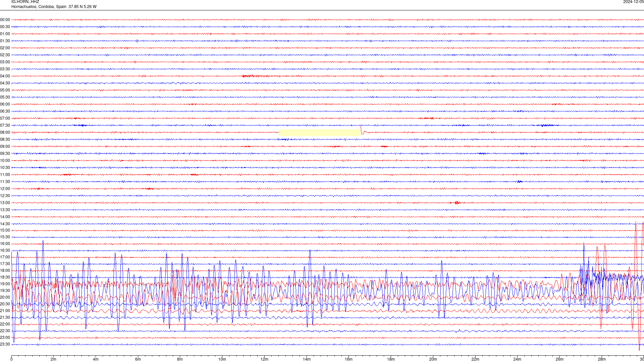Image resolution: width=644 pixels, height=362 pixels.
Task: Select the 08:30 trace label
Action: [5, 139]
